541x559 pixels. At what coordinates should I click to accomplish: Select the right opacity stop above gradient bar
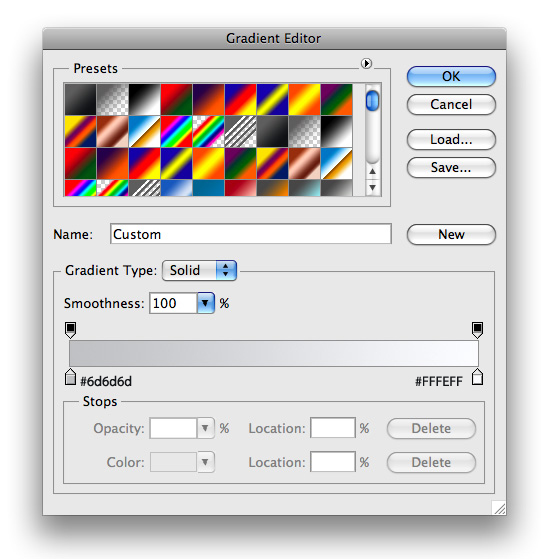tap(478, 330)
